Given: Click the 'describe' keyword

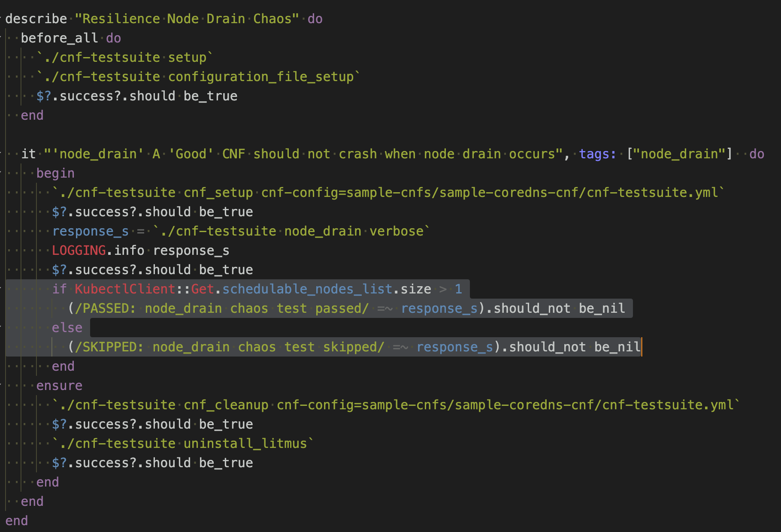Looking at the screenshot, I should click(36, 19).
